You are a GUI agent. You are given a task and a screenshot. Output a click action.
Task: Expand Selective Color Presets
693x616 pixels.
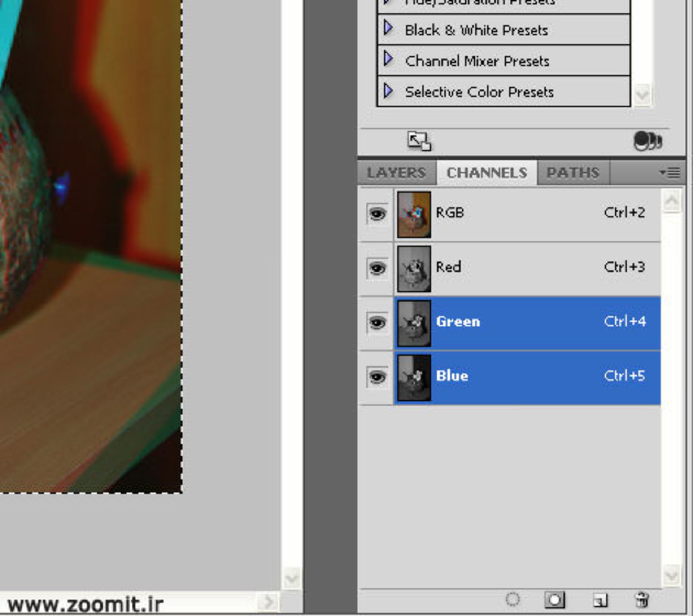pyautogui.click(x=389, y=92)
